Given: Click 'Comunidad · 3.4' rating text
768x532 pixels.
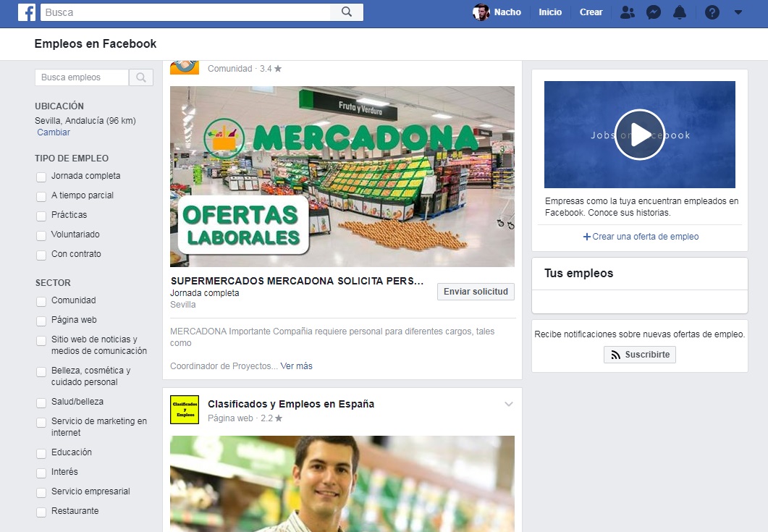Looking at the screenshot, I should 245,69.
